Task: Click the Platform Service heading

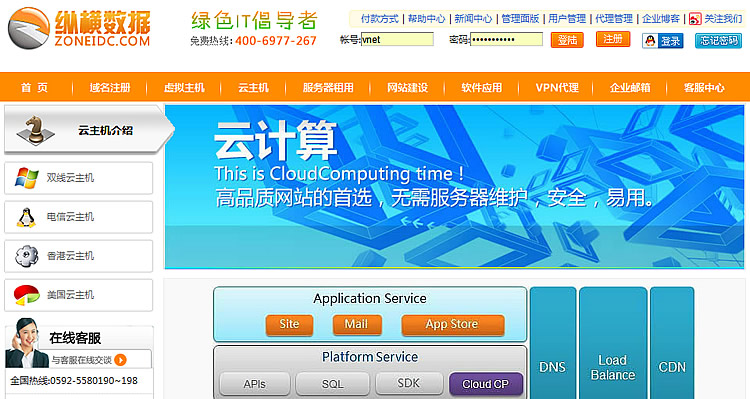Action: (x=370, y=357)
